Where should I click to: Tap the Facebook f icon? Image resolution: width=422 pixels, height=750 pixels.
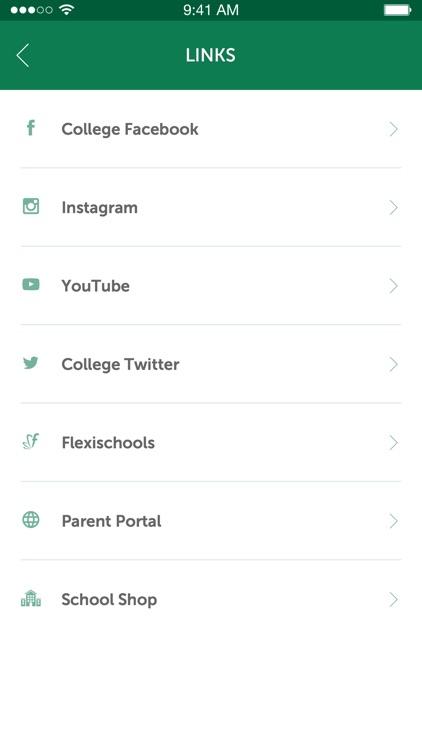31,128
